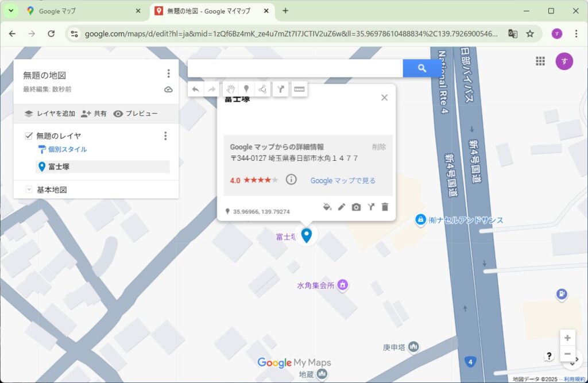Image resolution: width=588 pixels, height=383 pixels.
Task: Close the 富士塚 info popup
Action: pos(384,98)
